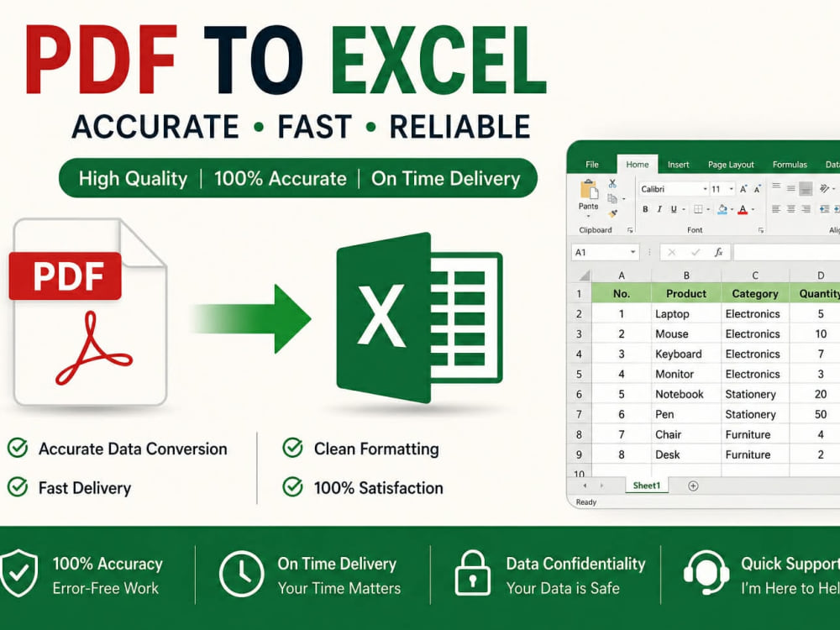Click the Ready status bar text

click(586, 502)
